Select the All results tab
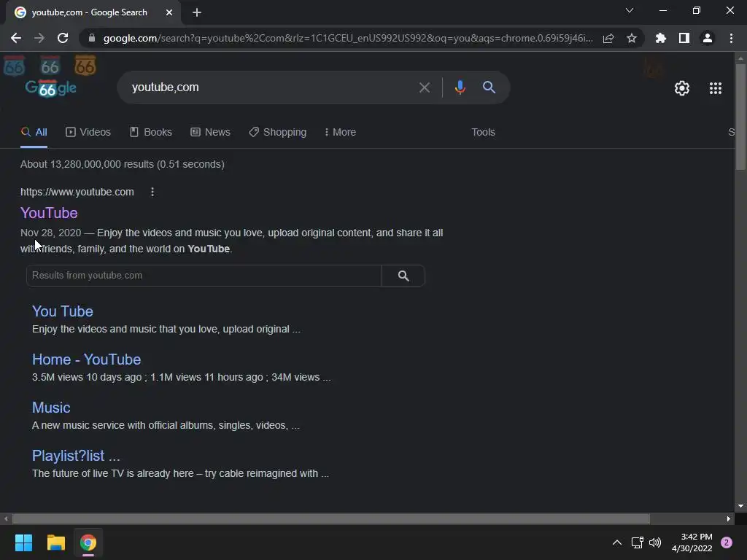The image size is (747, 560). pos(34,132)
